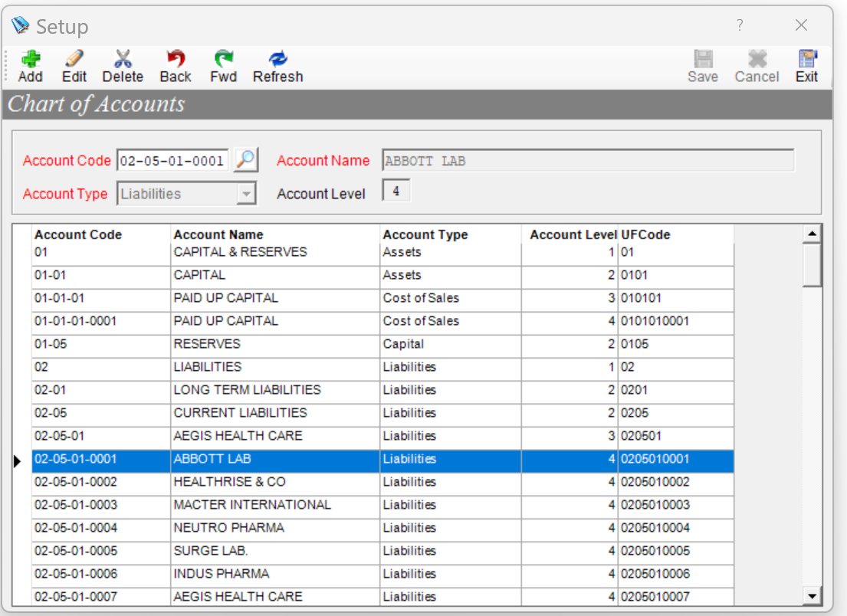Select row CAPITAL & RESERVES

[382, 252]
